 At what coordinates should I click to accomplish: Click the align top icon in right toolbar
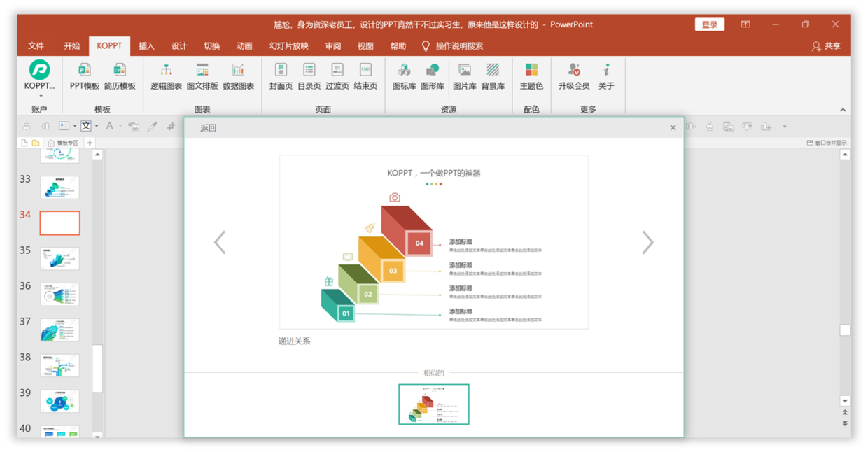747,126
